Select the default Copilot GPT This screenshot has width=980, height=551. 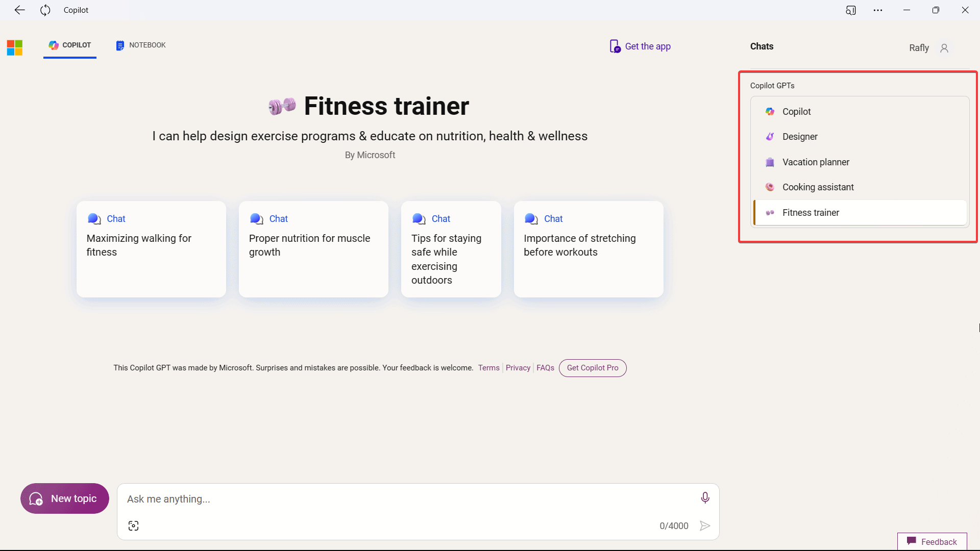click(797, 111)
